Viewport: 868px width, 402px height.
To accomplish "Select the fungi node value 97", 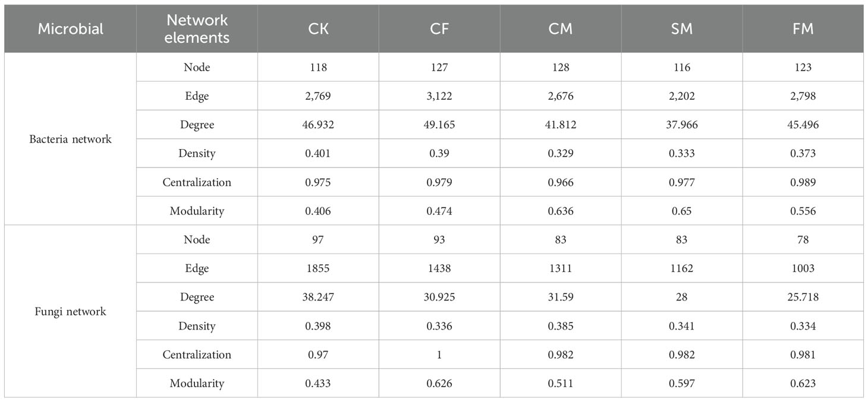I will point(319,240).
